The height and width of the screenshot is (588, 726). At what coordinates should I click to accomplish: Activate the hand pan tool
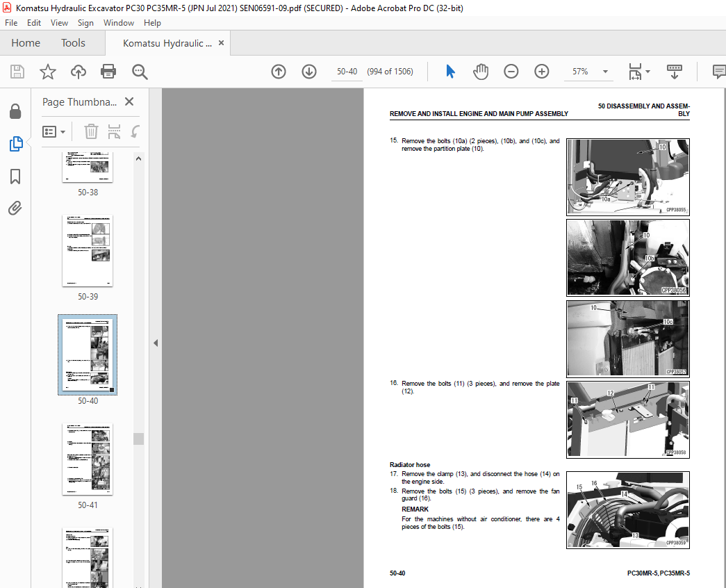pyautogui.click(x=481, y=72)
